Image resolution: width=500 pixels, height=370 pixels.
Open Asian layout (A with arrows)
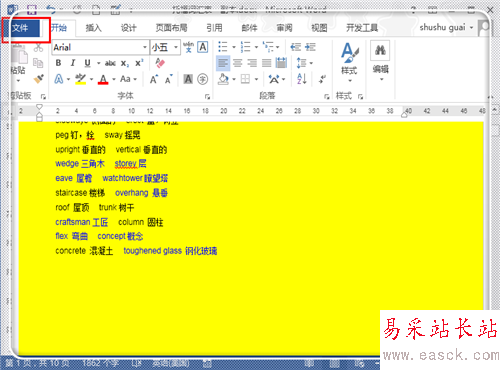point(274,79)
